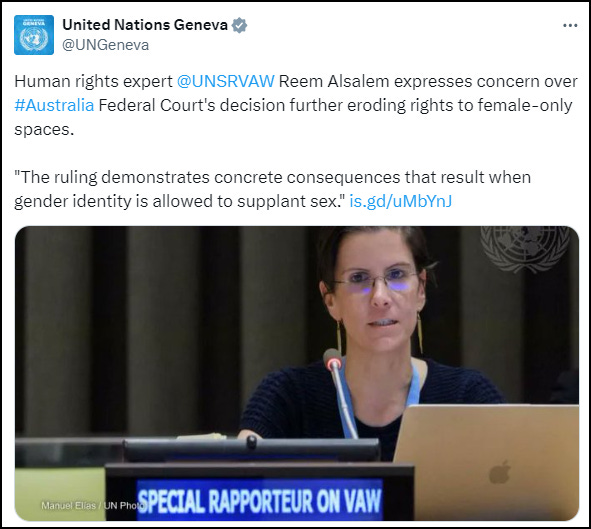Follow the is.gd/uMbYnJ short link
Screen dimensions: 591x529
[x=401, y=201]
